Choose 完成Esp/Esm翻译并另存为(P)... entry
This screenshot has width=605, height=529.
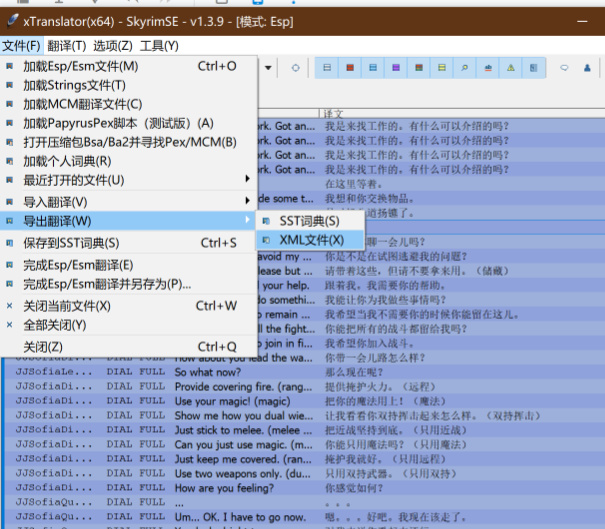(128, 284)
